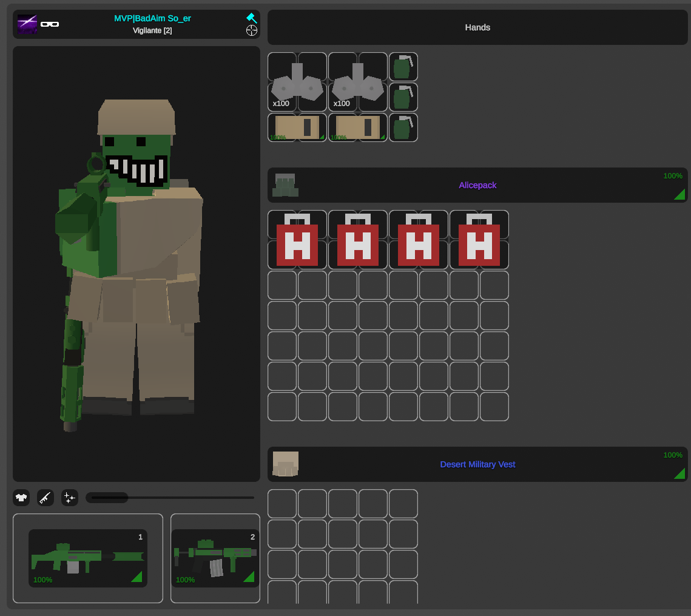
Task: Select the first red medkit in Alicepack
Action: click(297, 240)
